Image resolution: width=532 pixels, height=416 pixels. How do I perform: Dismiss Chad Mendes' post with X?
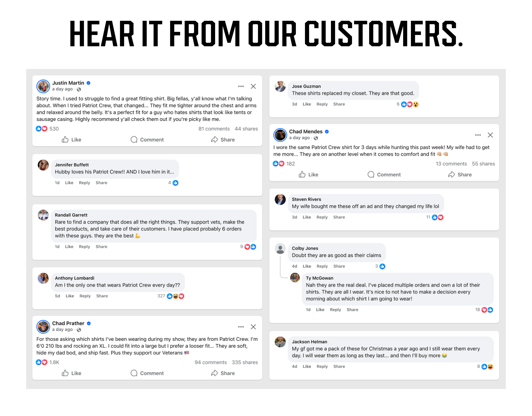click(x=490, y=135)
